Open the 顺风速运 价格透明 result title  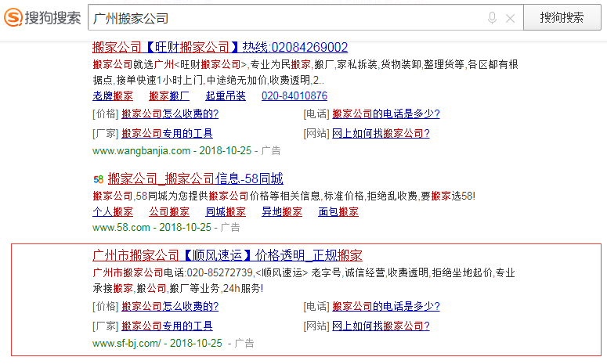tap(227, 255)
